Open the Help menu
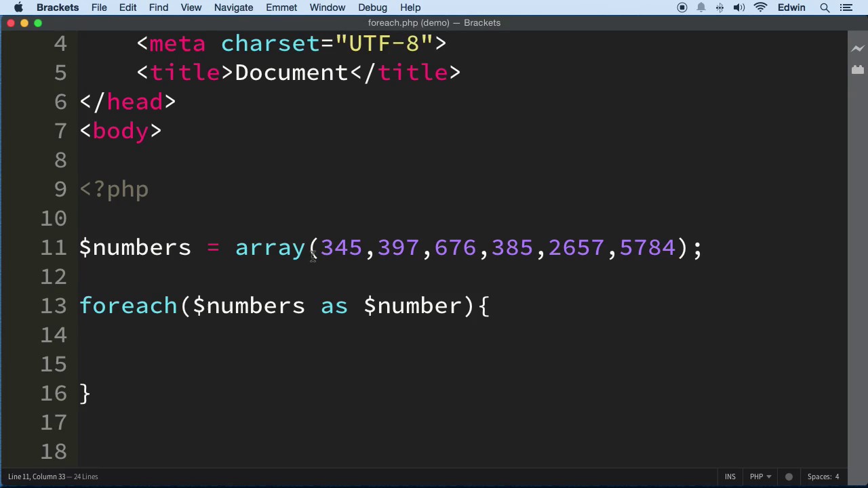 (410, 7)
